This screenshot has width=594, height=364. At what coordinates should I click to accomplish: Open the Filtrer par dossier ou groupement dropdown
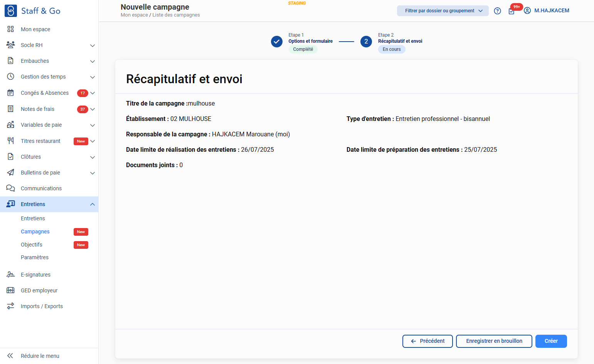tap(443, 11)
